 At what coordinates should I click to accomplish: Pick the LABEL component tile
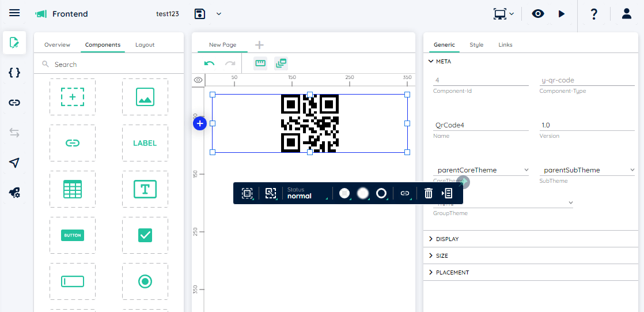tap(145, 143)
